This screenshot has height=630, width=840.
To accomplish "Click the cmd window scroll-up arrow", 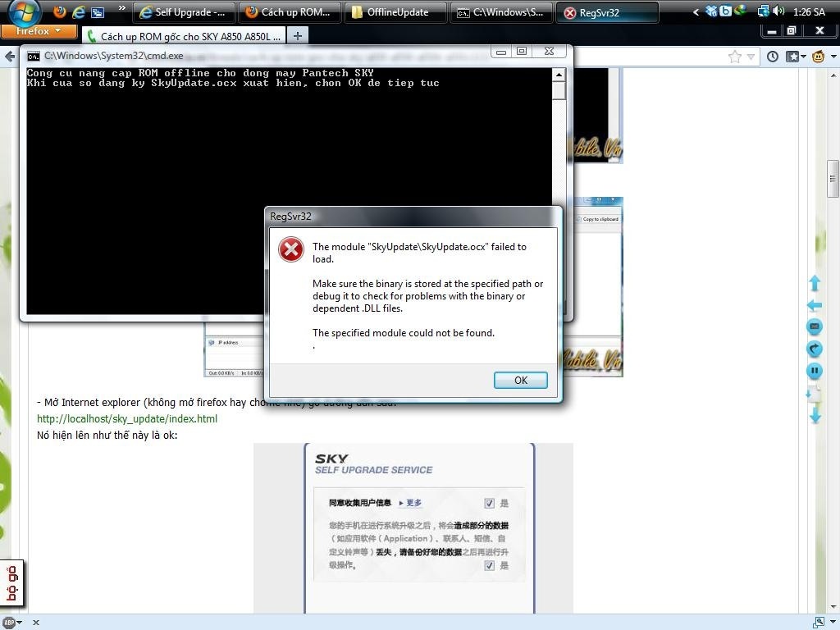I will (x=559, y=75).
